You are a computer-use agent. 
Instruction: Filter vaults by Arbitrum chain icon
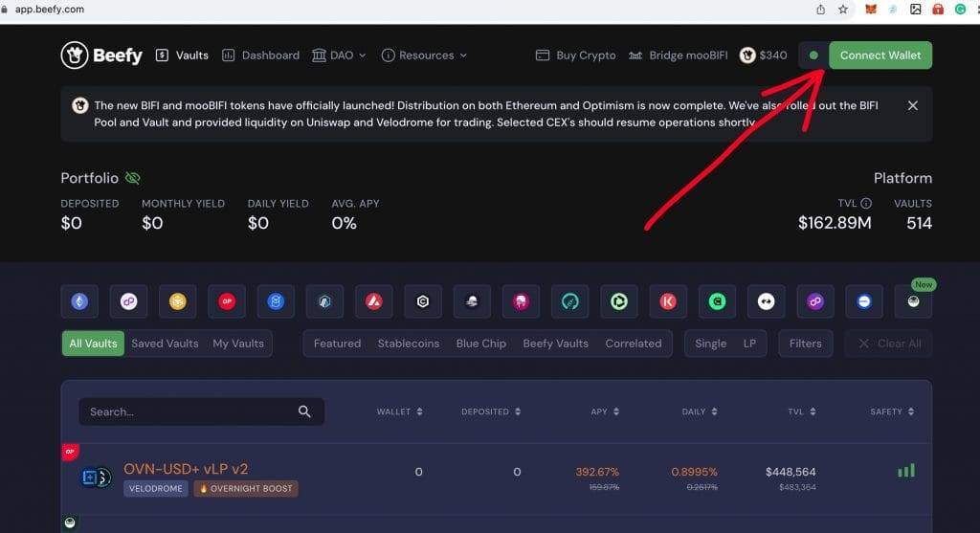tap(324, 301)
